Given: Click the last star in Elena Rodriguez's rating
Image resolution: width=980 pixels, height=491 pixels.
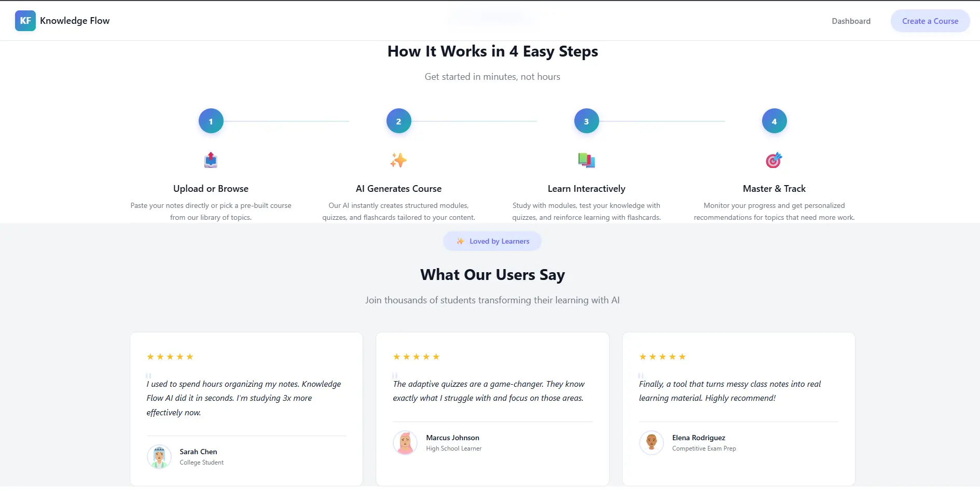Looking at the screenshot, I should tap(682, 357).
